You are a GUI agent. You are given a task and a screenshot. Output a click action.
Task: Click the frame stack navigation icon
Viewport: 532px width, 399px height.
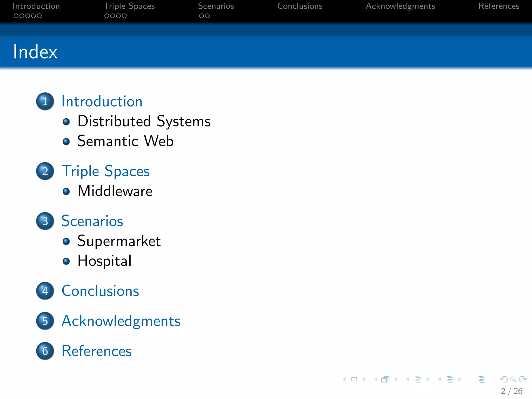point(385,379)
